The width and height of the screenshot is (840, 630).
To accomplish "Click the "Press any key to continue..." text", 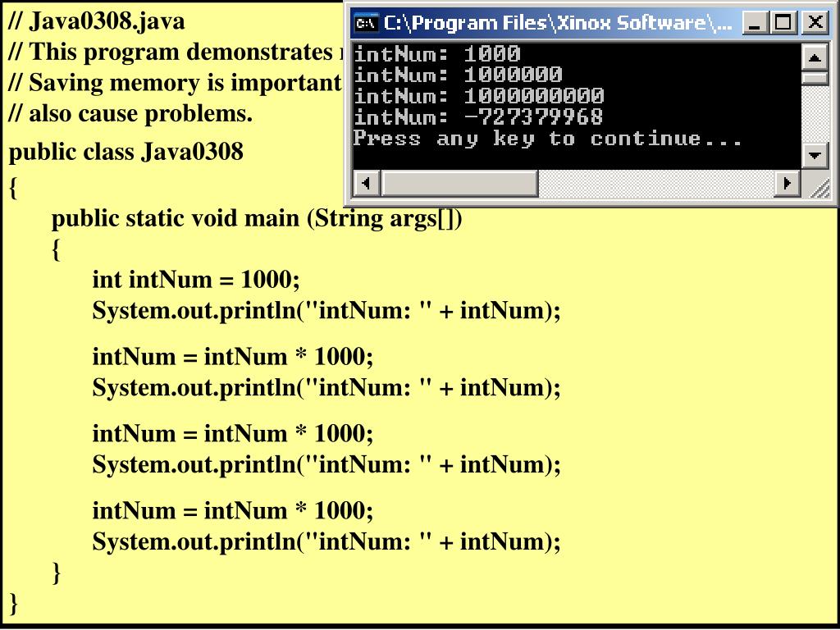I will point(547,139).
